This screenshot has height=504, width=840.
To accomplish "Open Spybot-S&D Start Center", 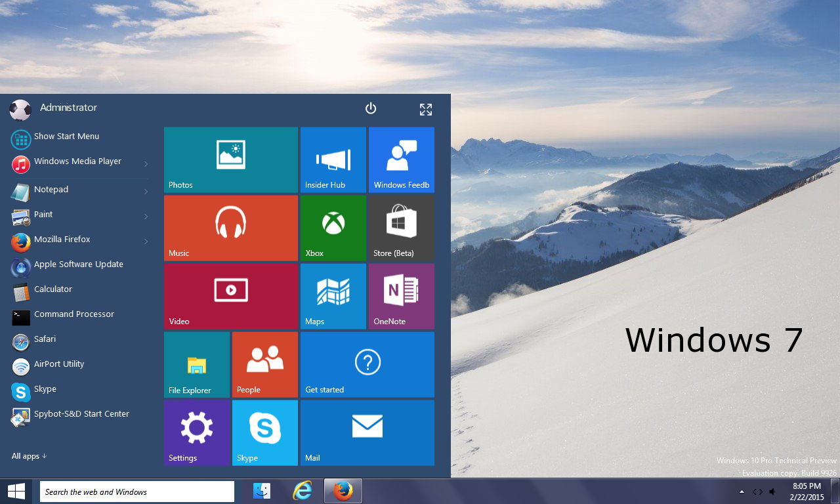I will point(79,416).
